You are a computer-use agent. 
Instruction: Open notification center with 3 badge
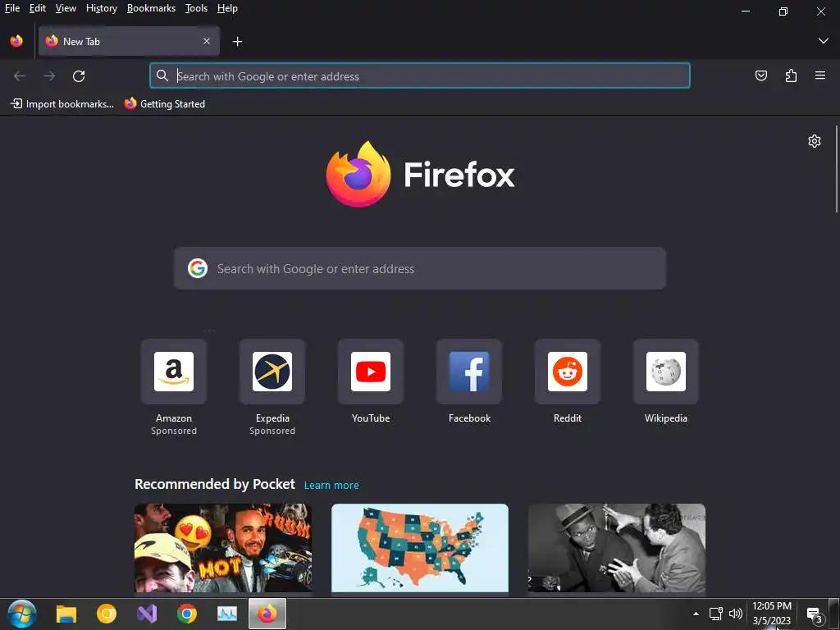point(815,615)
